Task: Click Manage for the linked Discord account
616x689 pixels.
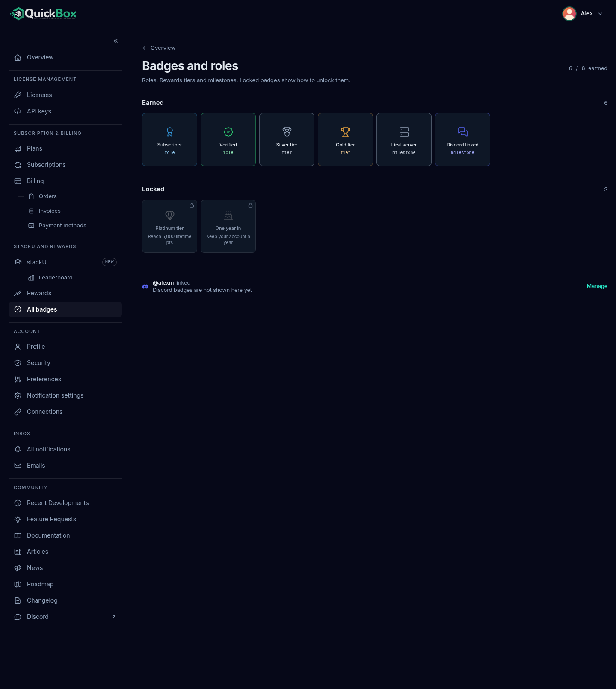Action: tap(597, 286)
